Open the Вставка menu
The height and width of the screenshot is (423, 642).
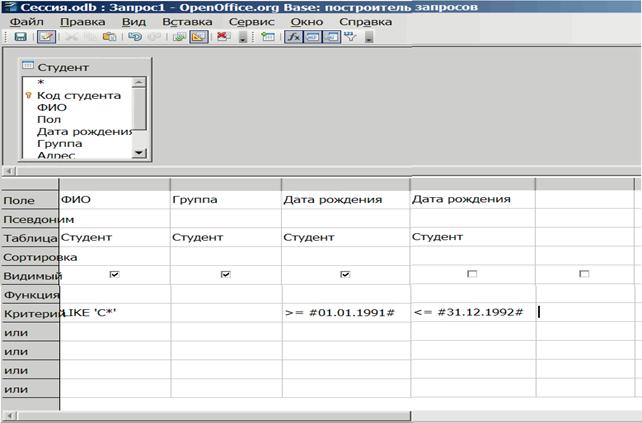187,22
